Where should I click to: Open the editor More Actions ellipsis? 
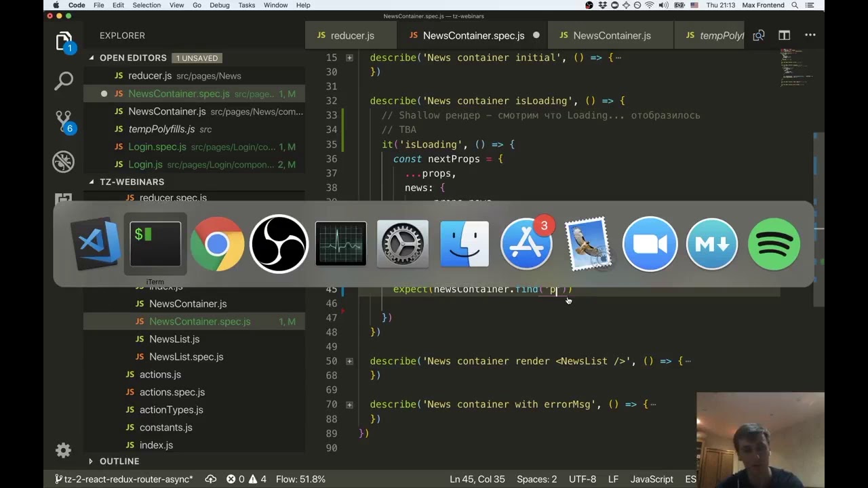click(x=810, y=35)
